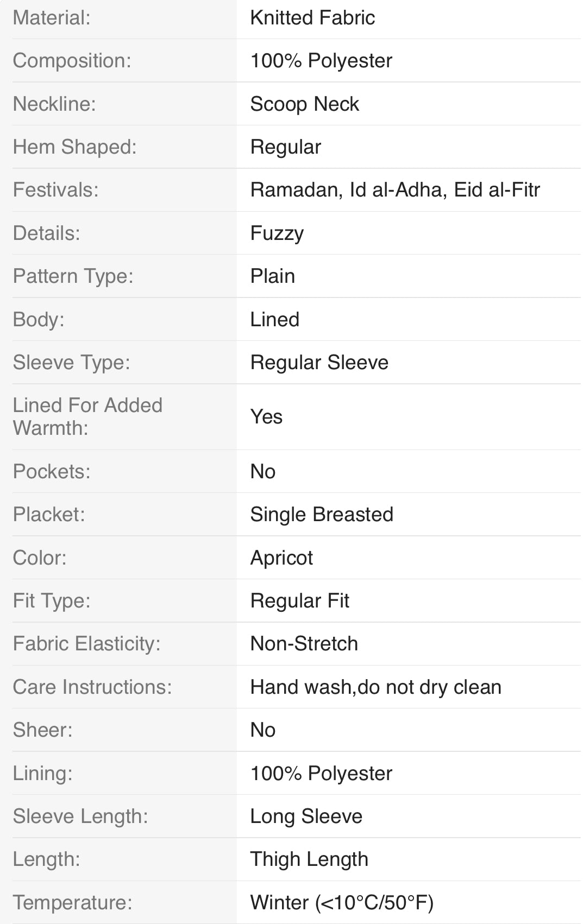Select the 'Regular Fit' value

(x=299, y=601)
